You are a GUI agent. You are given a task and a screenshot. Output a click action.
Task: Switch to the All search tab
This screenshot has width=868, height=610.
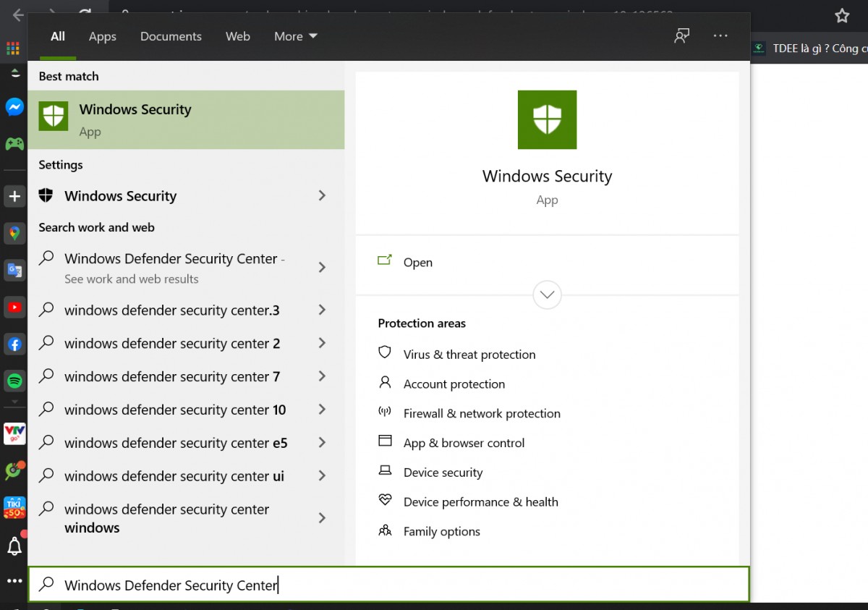58,36
